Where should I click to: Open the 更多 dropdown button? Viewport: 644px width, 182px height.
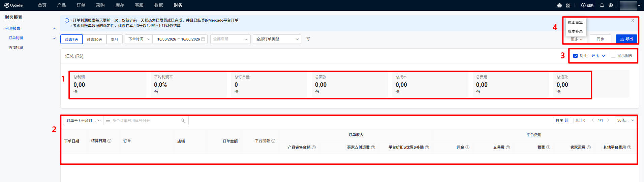(576, 39)
